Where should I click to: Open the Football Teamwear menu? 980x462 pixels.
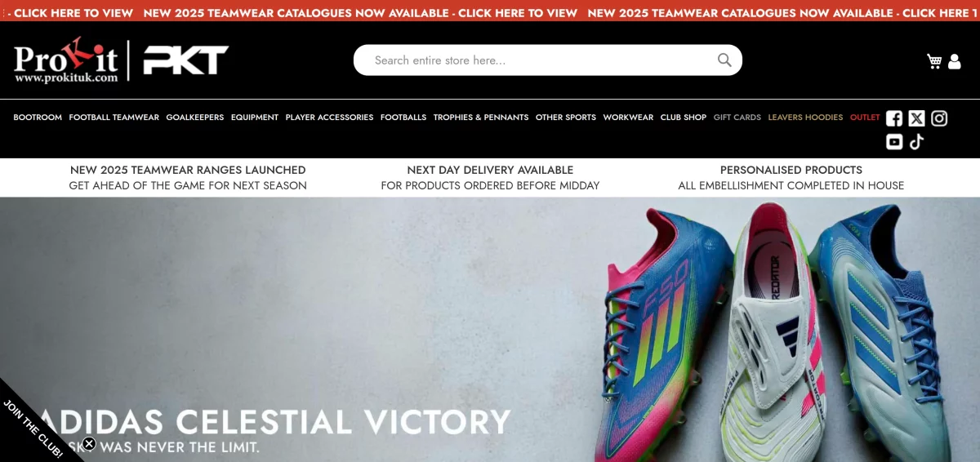tap(114, 118)
